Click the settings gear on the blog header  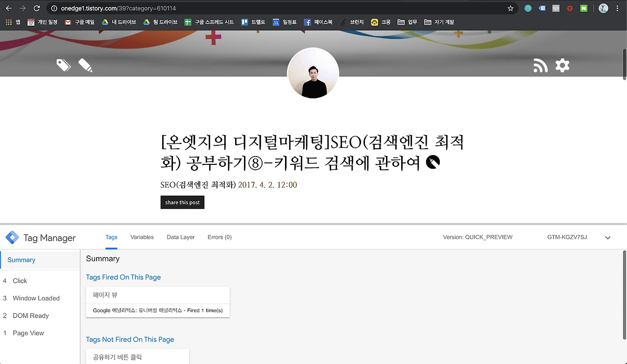(562, 65)
